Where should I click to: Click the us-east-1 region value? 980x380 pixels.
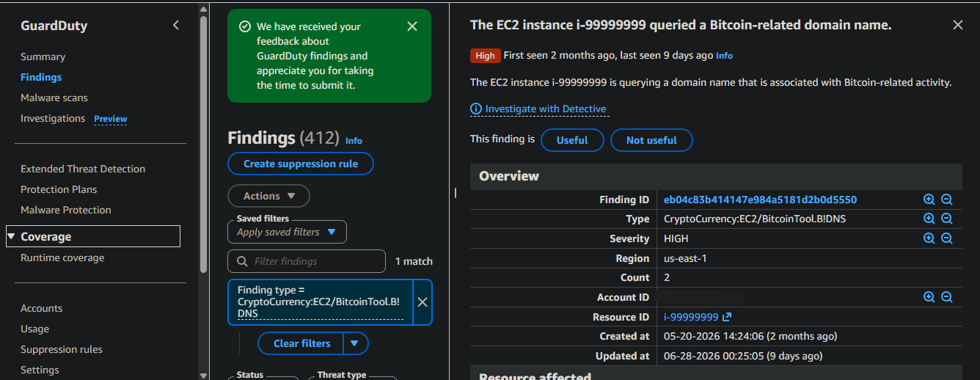685,258
